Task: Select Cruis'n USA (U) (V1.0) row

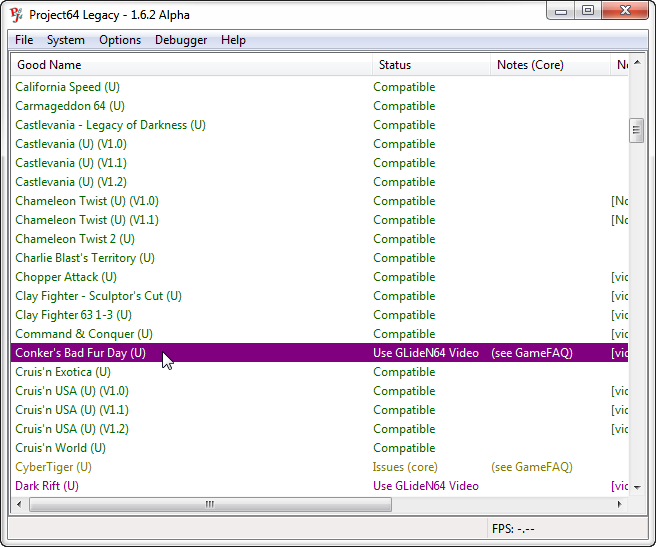Action: pos(320,391)
